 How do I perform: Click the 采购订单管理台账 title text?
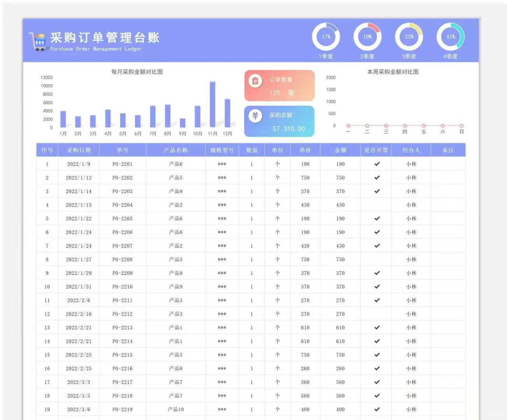[105, 38]
